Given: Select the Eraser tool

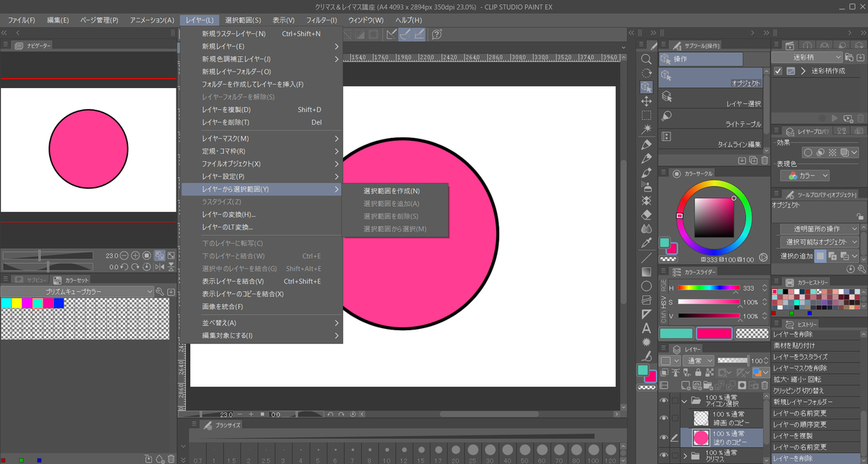Looking at the screenshot, I should pyautogui.click(x=646, y=214).
